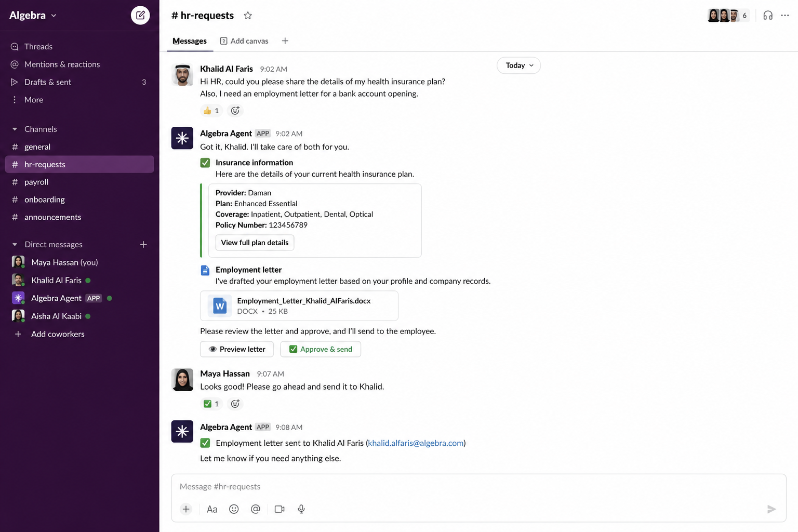
Task: Click Approve & send button
Action: pos(321,349)
